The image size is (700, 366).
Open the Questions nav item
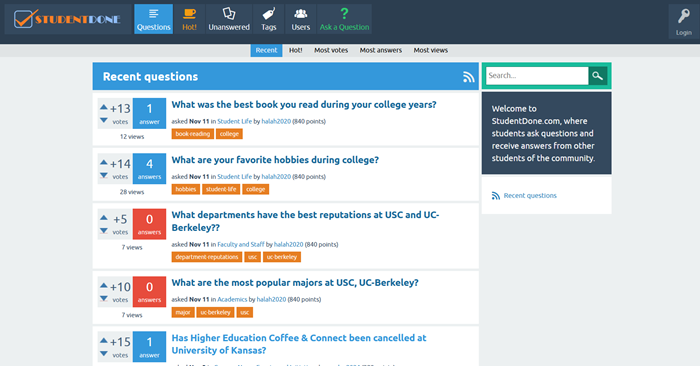(154, 19)
